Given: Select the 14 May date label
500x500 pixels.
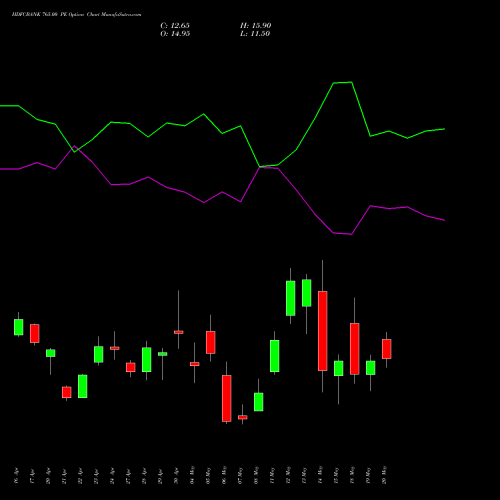Looking at the screenshot, I should [x=321, y=475].
